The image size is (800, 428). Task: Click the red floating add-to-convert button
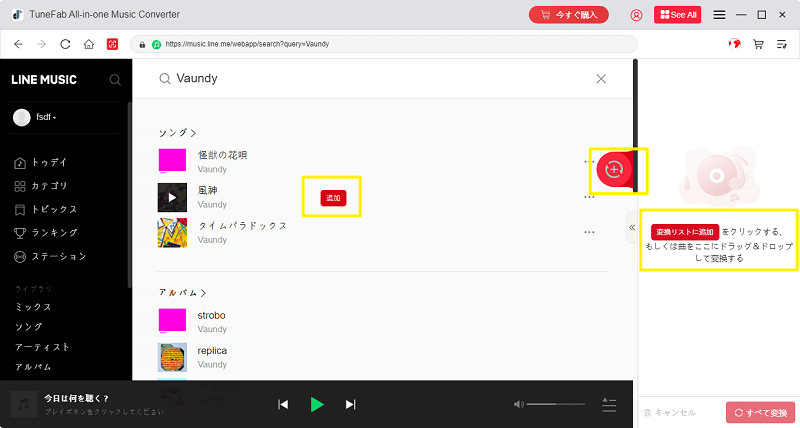click(x=614, y=169)
